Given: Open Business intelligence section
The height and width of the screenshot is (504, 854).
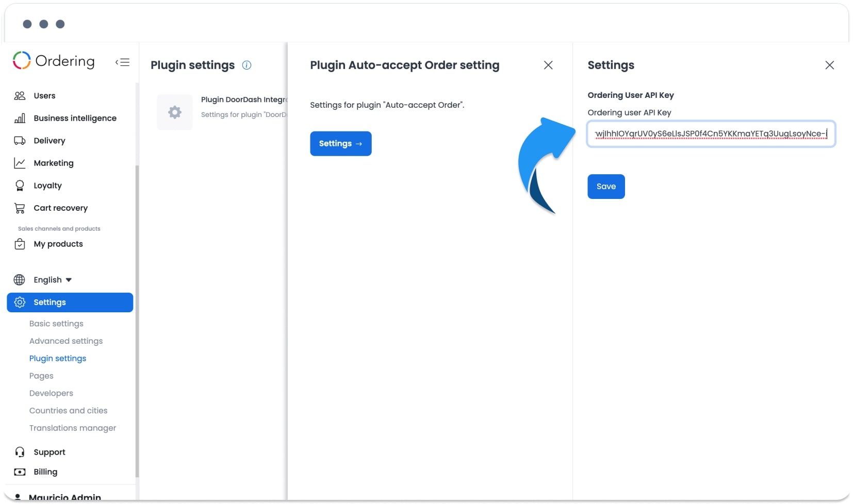Looking at the screenshot, I should point(75,118).
